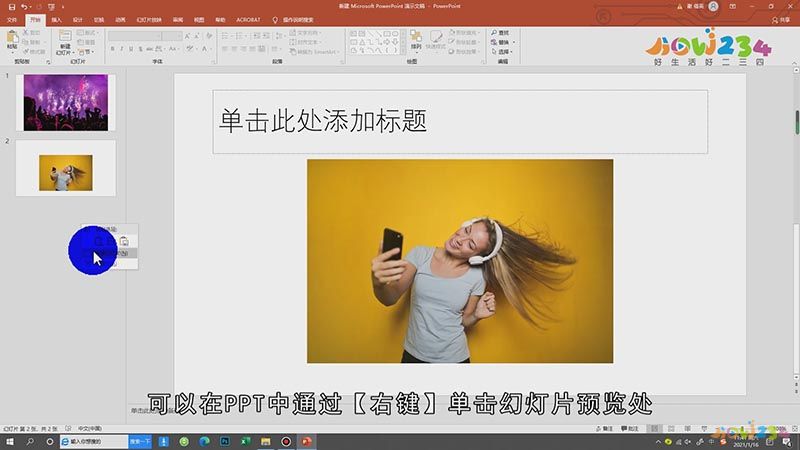Switch to Reading view
Viewport: 800px width, 450px height.
(x=688, y=429)
